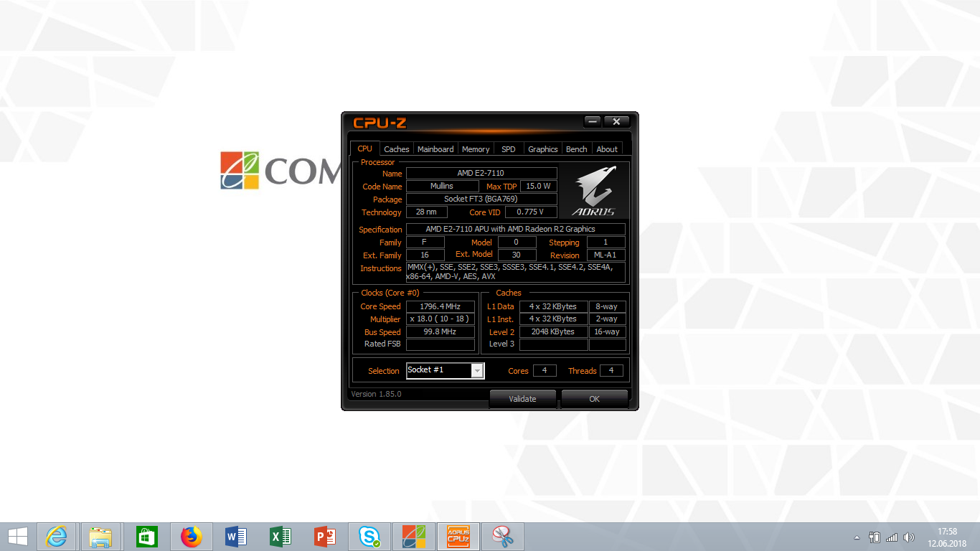Click the Level 2 2048 KBytes value
980x551 pixels.
coord(553,332)
